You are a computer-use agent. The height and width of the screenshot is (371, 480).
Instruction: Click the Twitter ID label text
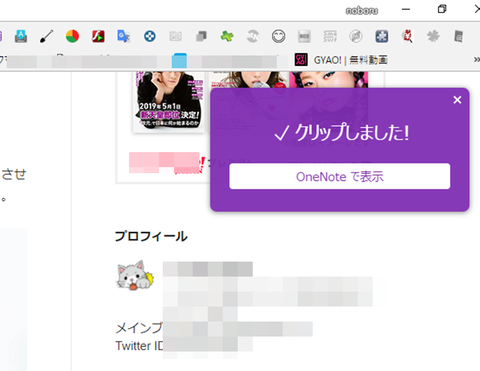(139, 346)
